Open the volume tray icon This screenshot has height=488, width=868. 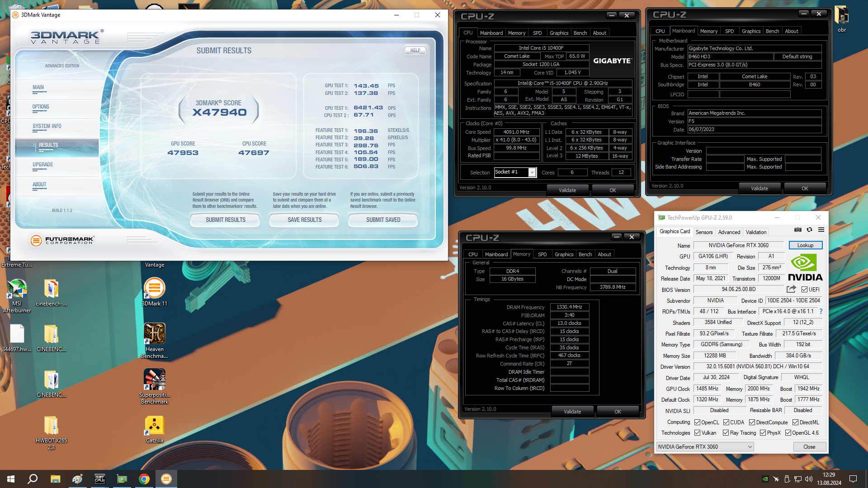(809, 479)
